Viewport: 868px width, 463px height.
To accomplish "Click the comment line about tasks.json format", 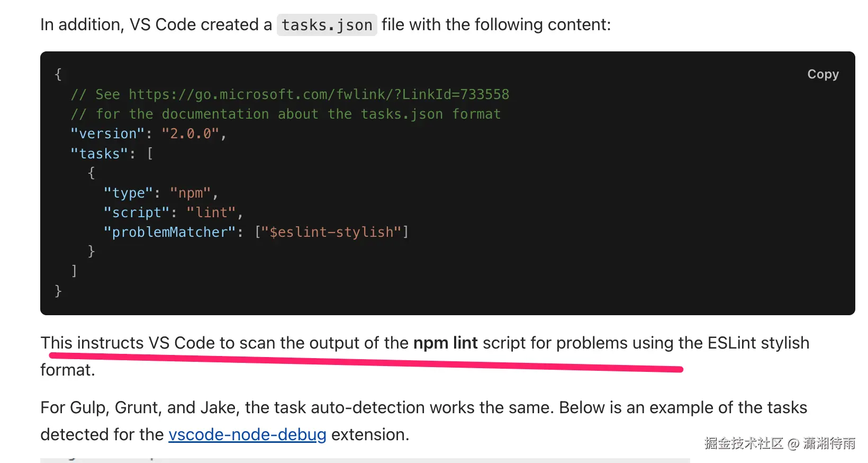I will 286,114.
